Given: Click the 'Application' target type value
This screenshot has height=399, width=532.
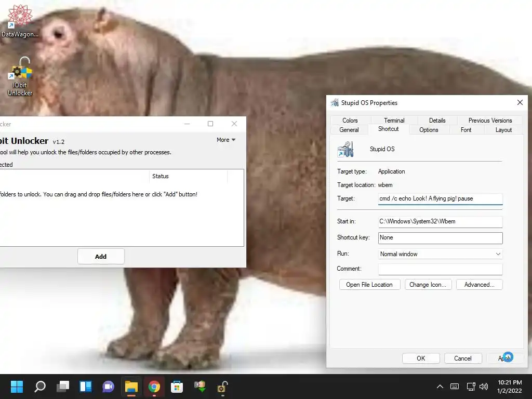Looking at the screenshot, I should (392, 171).
